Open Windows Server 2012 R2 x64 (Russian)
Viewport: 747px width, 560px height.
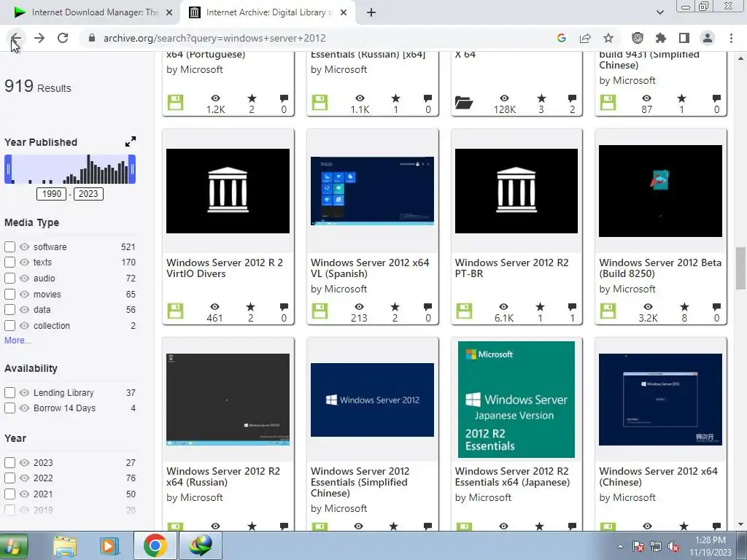coord(223,477)
